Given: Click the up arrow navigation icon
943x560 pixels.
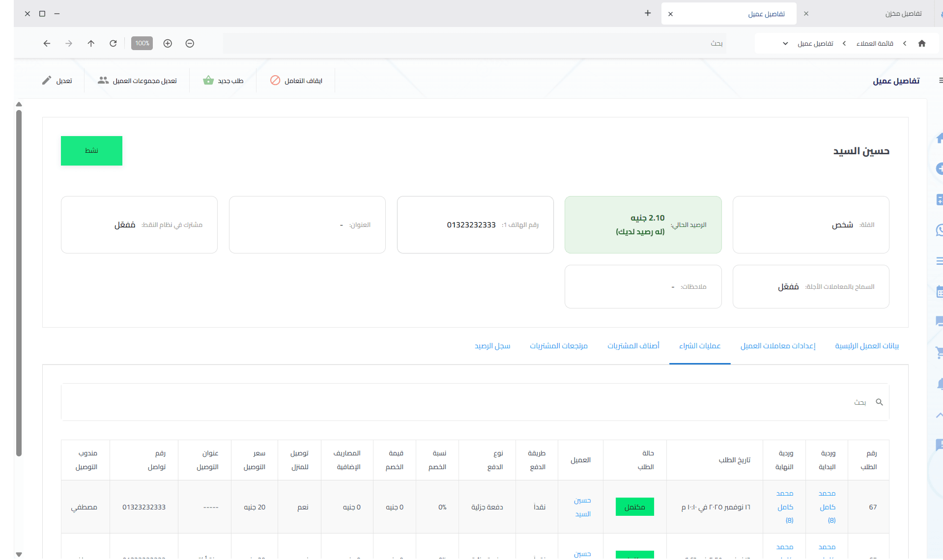Looking at the screenshot, I should pos(91,43).
